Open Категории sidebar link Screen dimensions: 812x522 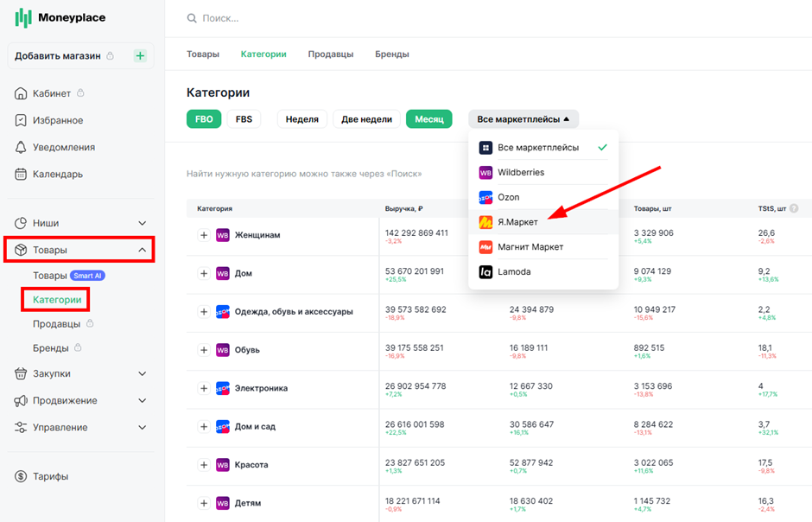click(x=57, y=300)
